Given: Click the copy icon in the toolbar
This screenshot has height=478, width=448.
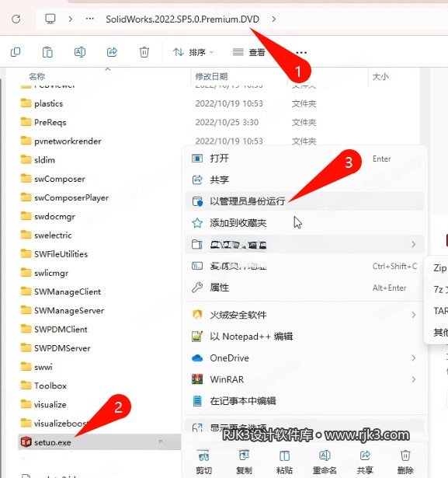Looking at the screenshot, I should click(x=16, y=52).
